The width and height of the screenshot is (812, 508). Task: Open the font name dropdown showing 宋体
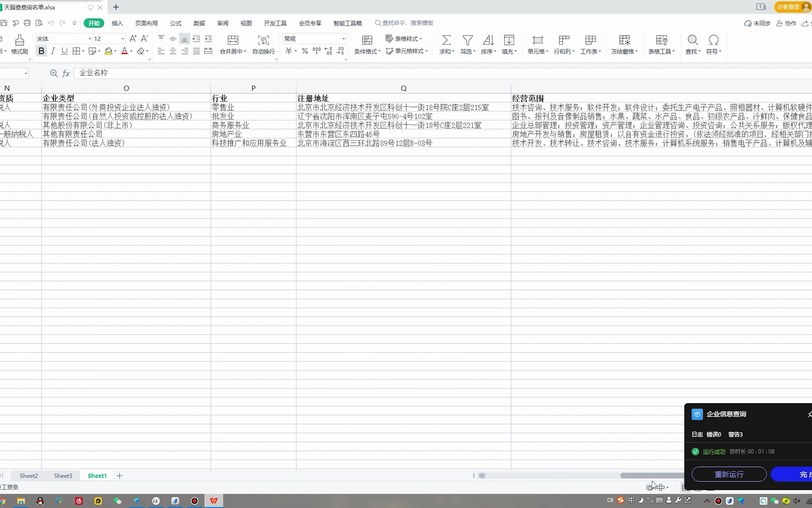click(90, 39)
